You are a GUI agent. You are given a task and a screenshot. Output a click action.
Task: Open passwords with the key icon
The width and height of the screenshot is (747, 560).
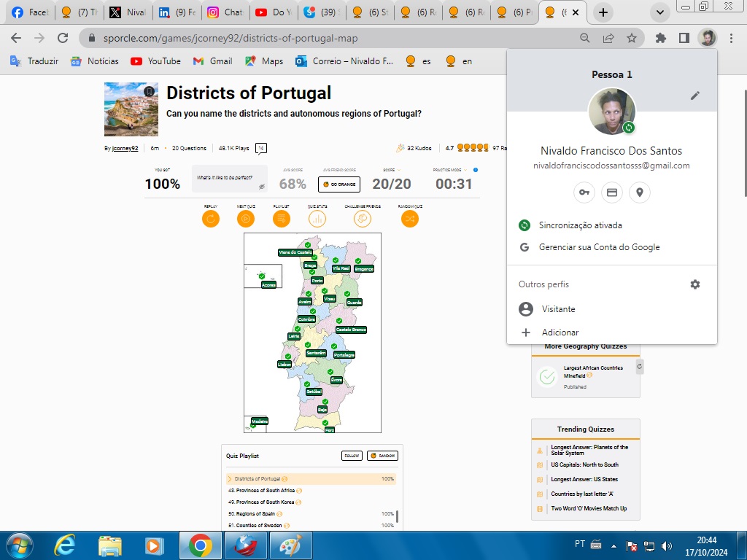584,192
